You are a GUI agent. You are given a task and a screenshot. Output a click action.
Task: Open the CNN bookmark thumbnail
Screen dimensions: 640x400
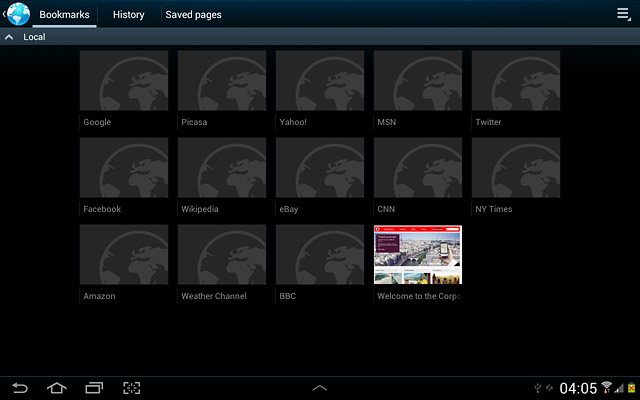[418, 167]
